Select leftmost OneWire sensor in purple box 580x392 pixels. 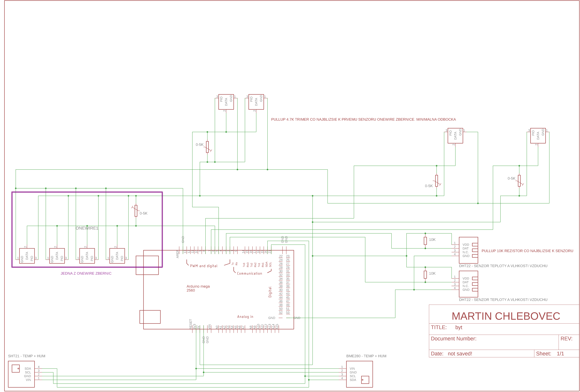pos(27,256)
